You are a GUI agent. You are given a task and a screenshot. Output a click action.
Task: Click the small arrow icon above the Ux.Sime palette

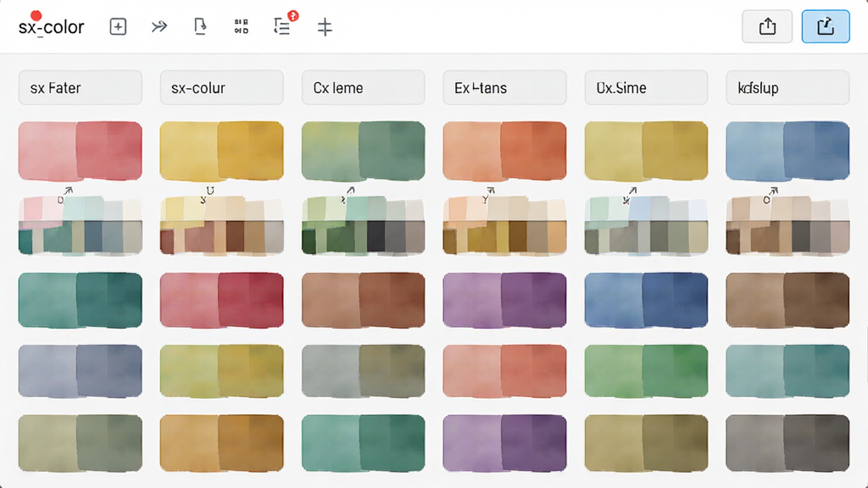click(x=632, y=191)
